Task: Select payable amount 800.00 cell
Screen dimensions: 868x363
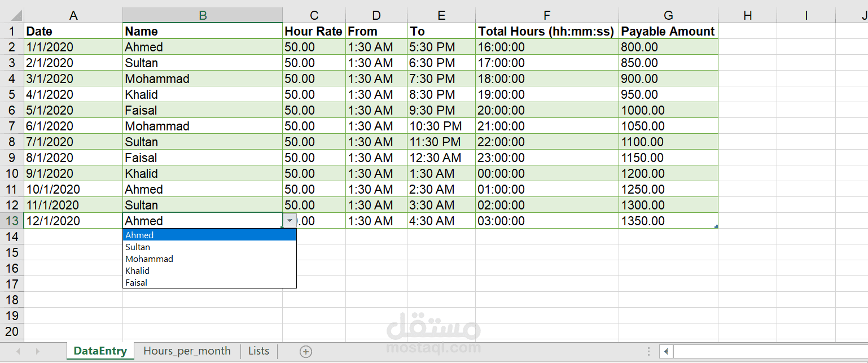Action: click(x=668, y=47)
